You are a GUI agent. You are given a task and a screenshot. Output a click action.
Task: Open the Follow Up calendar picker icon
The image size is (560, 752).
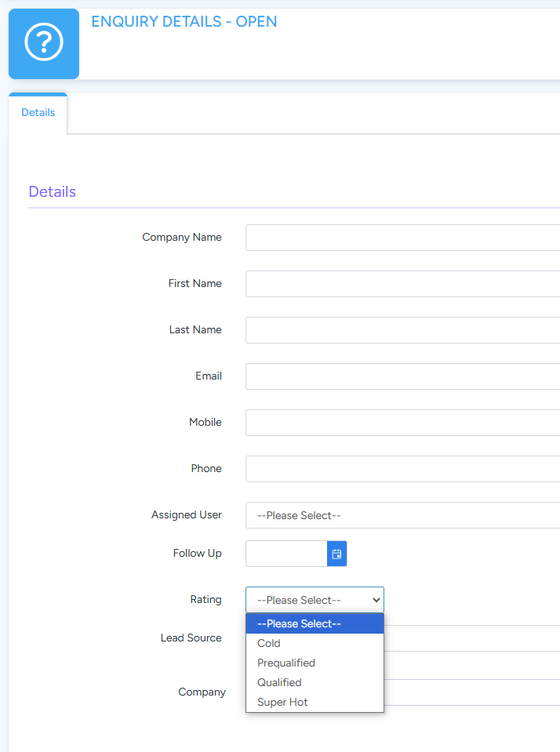tap(337, 554)
